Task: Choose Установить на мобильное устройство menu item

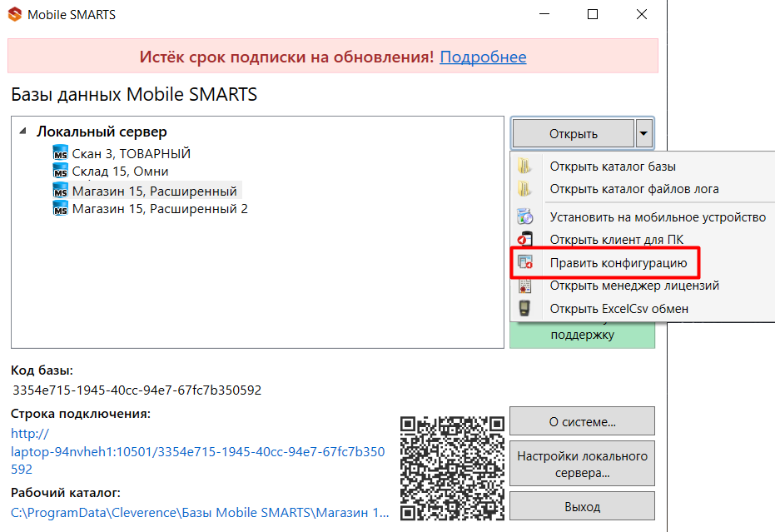Action: click(658, 217)
